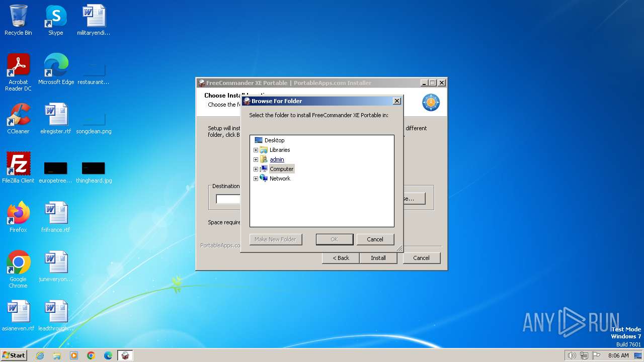This screenshot has width=644, height=362.
Task: Expand the admin folder node
Action: pos(256,159)
